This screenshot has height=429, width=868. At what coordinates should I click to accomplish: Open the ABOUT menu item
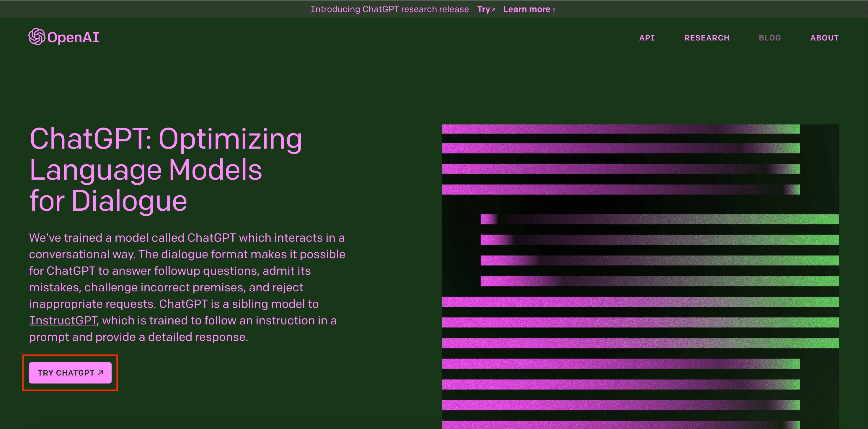824,38
